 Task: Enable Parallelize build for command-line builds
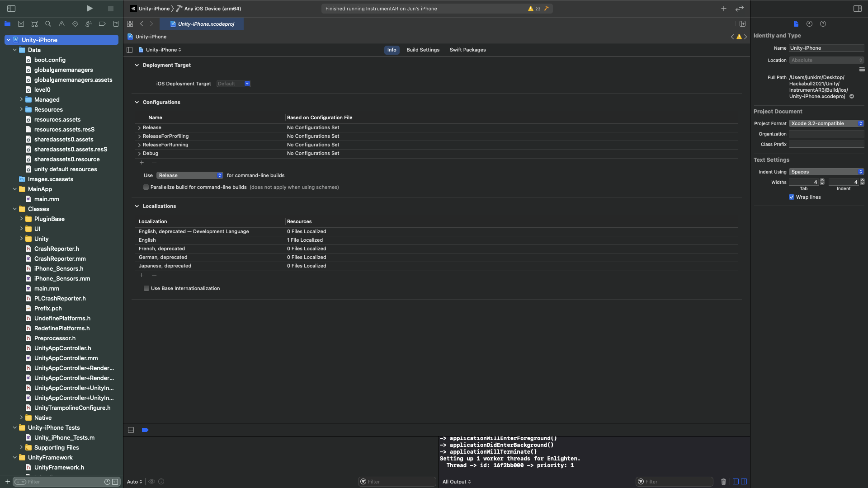pos(146,187)
